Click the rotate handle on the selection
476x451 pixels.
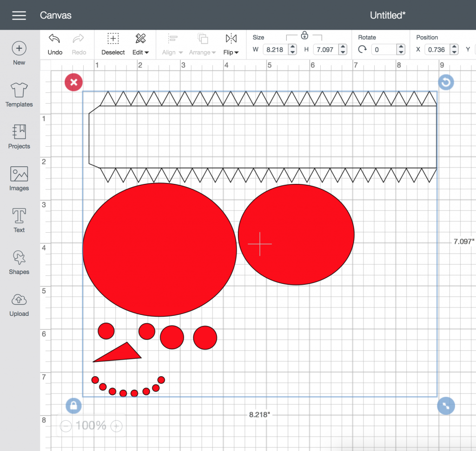tap(446, 83)
